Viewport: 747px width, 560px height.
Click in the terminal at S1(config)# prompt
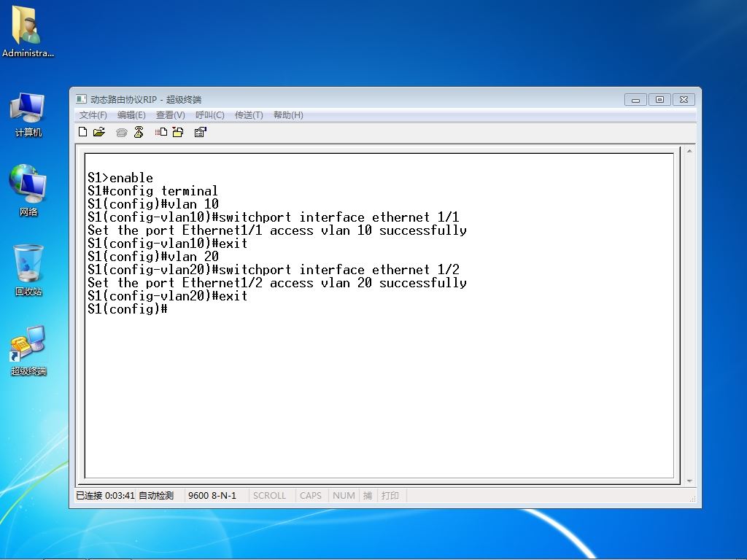(128, 309)
